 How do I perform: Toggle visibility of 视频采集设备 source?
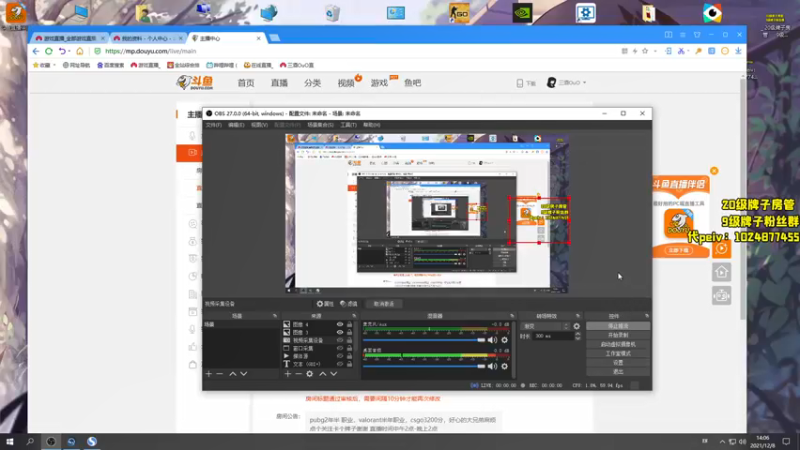click(340, 340)
